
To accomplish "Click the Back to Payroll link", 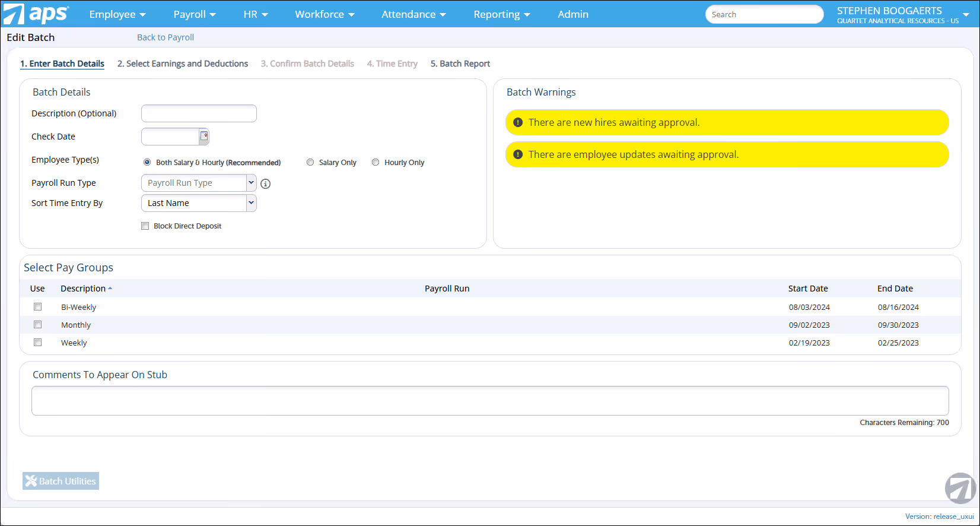I will click(x=166, y=37).
